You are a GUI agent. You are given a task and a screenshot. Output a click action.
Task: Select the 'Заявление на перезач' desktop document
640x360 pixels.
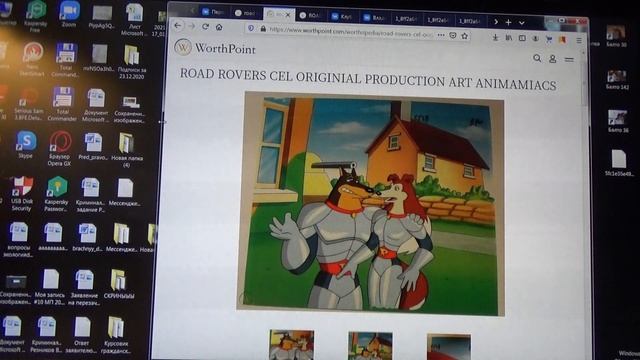pyautogui.click(x=84, y=287)
